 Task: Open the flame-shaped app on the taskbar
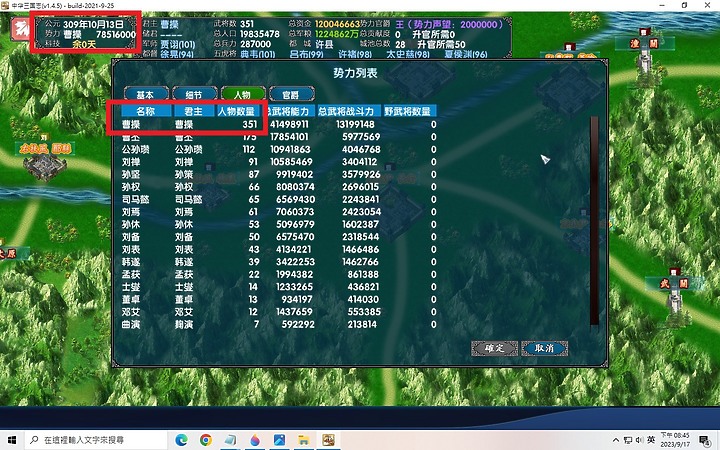coord(255,440)
